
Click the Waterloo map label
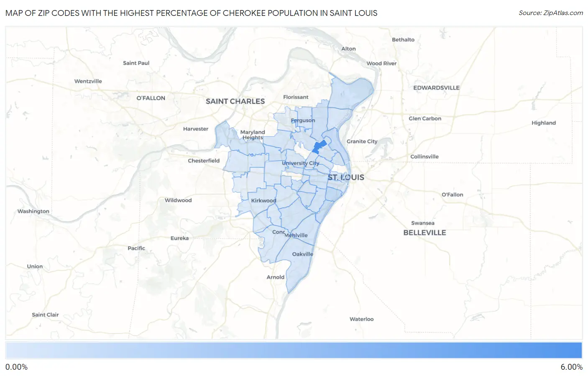tap(362, 319)
